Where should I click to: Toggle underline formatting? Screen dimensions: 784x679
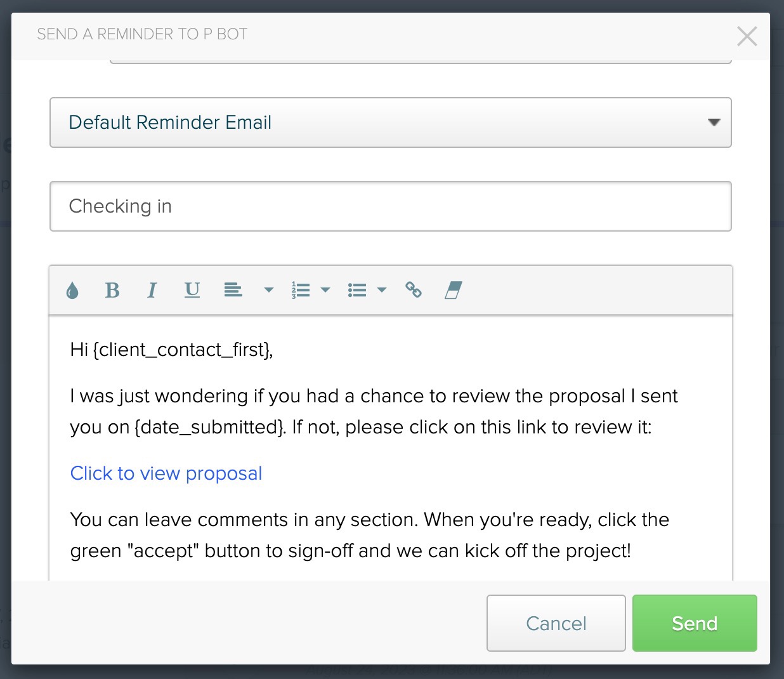pyautogui.click(x=192, y=291)
